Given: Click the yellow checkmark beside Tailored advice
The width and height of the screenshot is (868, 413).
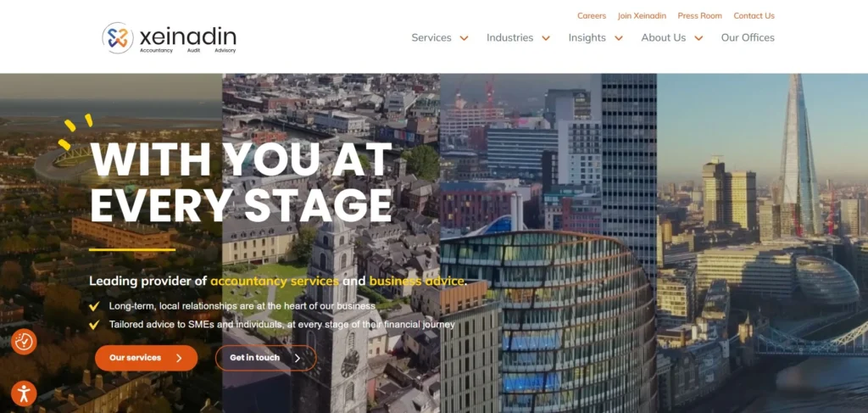Looking at the screenshot, I should [x=94, y=325].
